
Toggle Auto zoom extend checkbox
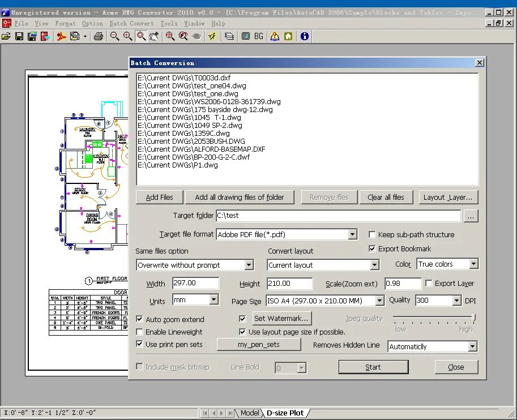tap(139, 319)
